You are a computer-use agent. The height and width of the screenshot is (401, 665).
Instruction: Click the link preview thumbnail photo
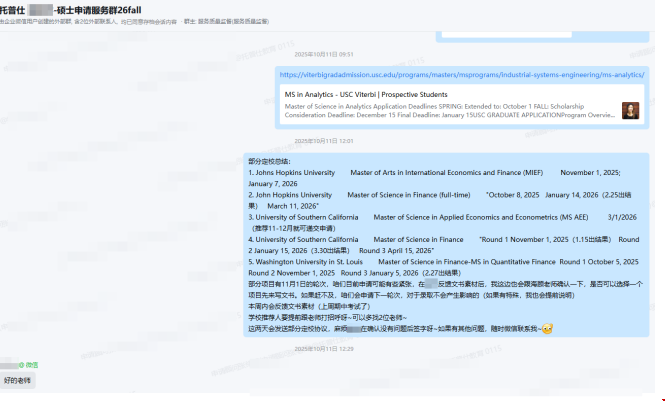[x=629, y=110]
